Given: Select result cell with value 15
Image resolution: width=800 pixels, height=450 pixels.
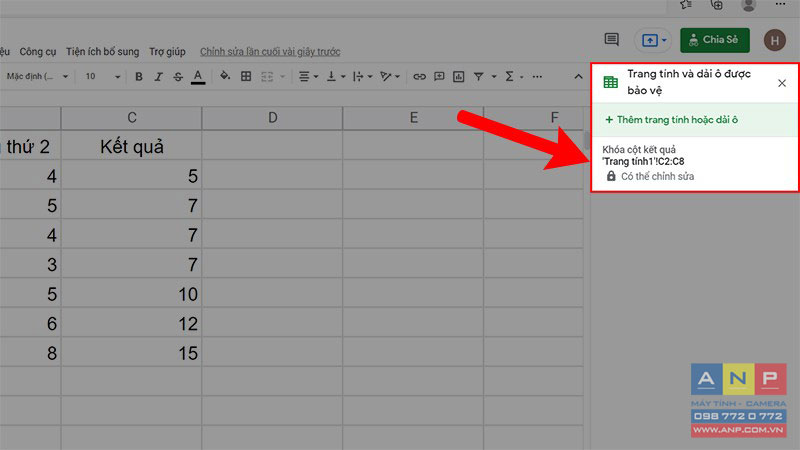Looking at the screenshot, I should (132, 353).
